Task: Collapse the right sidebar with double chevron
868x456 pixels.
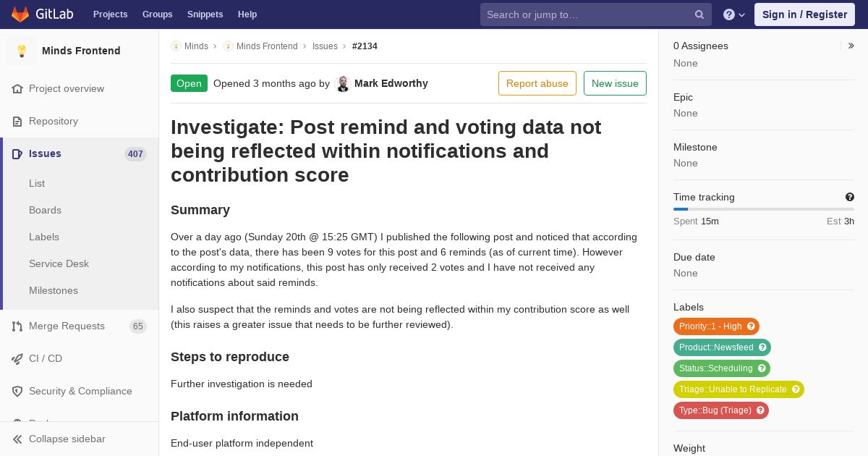Action: click(851, 46)
